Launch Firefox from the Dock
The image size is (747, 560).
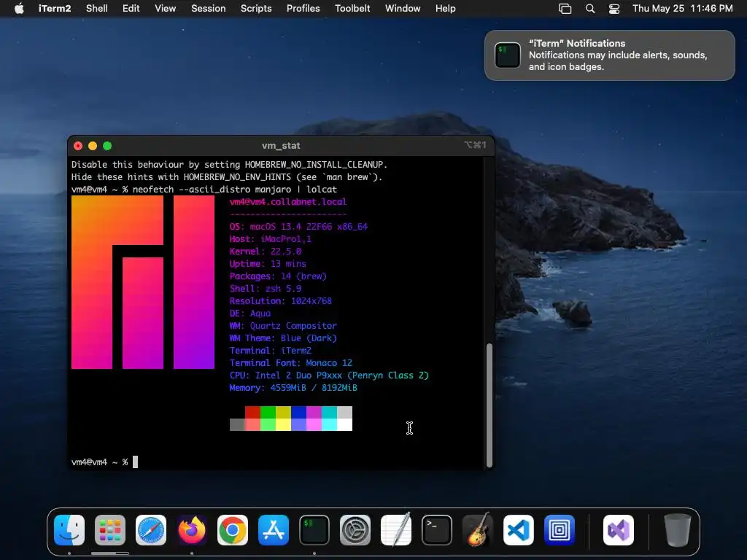[192, 529]
